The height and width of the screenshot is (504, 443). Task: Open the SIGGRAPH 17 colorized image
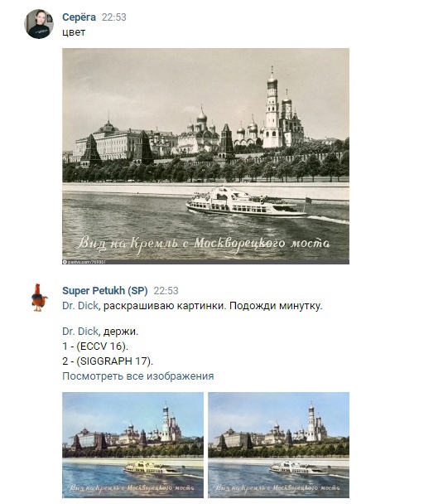(279, 445)
